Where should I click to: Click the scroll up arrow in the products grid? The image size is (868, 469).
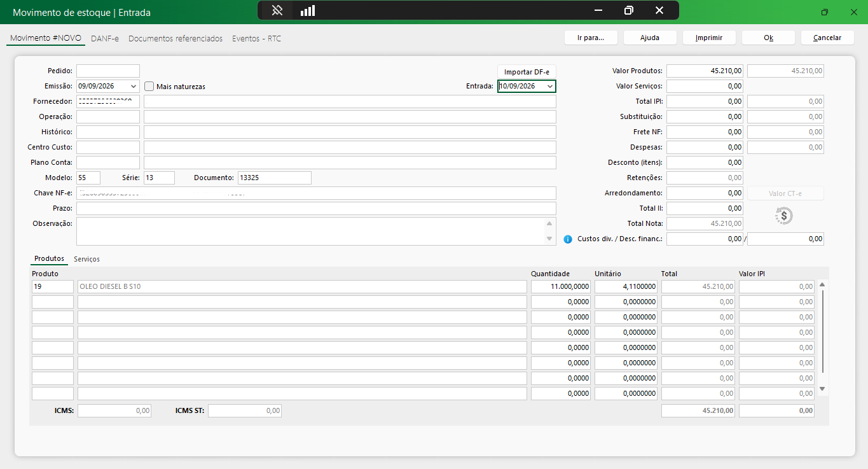(x=822, y=285)
